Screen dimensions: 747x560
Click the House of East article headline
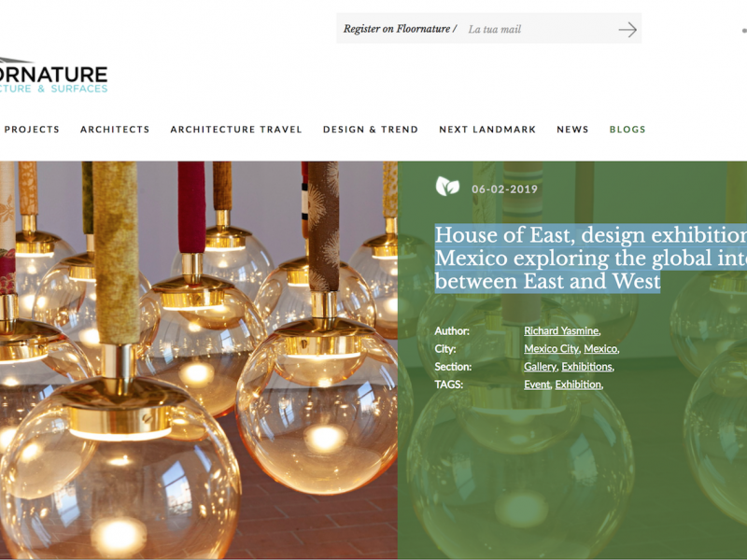591,258
